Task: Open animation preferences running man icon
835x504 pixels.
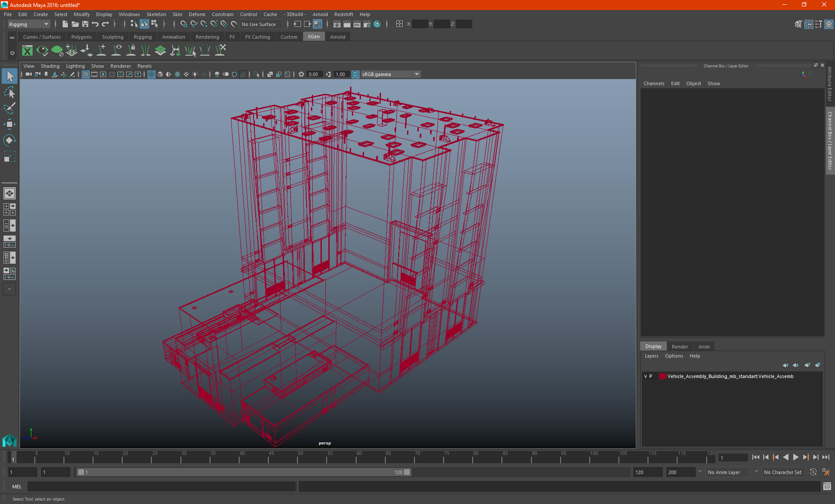Action: [x=826, y=472]
